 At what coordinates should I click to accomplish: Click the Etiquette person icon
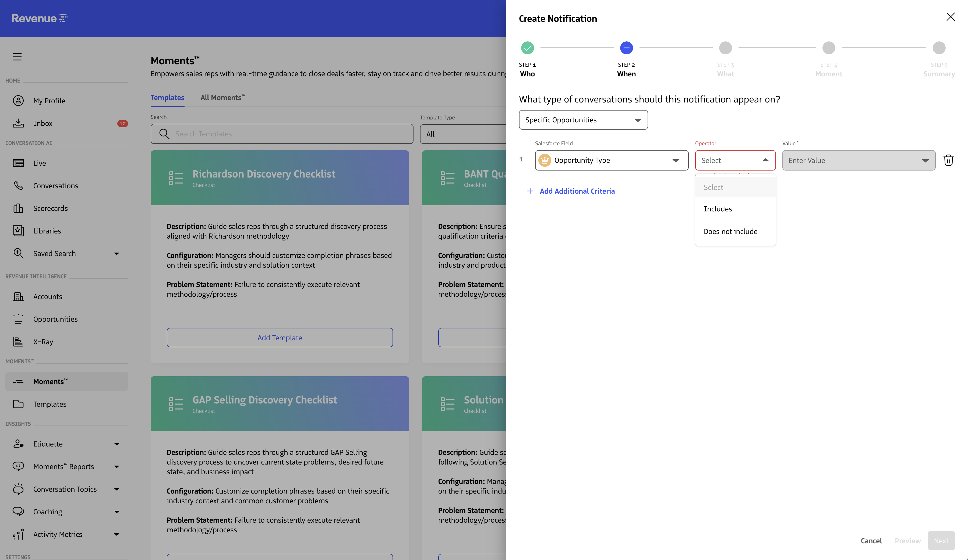18,444
